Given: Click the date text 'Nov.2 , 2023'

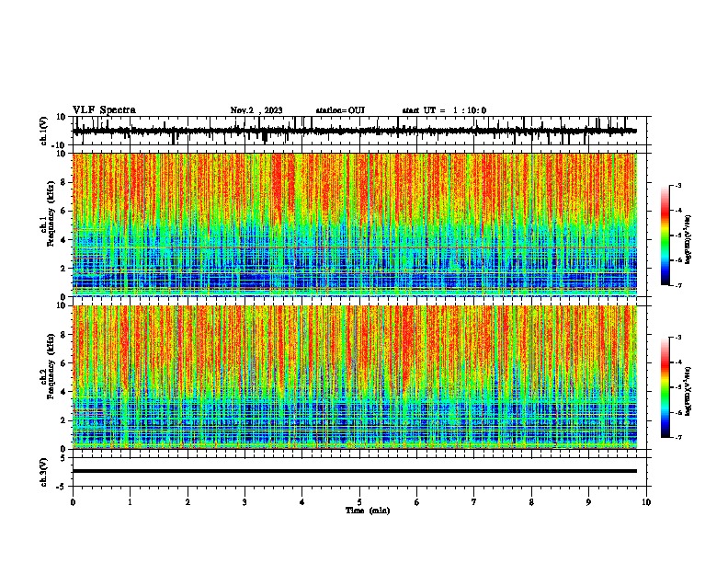Looking at the screenshot, I should pyautogui.click(x=256, y=110).
